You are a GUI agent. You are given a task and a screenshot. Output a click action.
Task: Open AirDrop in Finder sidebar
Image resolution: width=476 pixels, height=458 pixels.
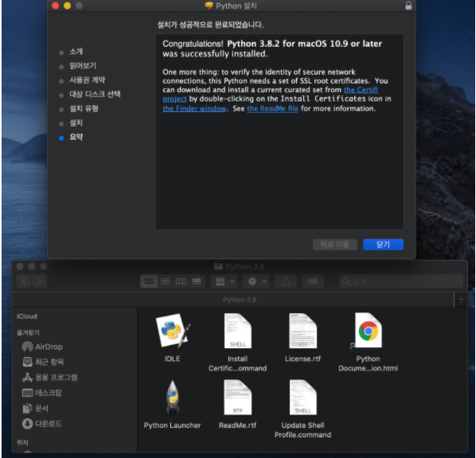click(42, 347)
